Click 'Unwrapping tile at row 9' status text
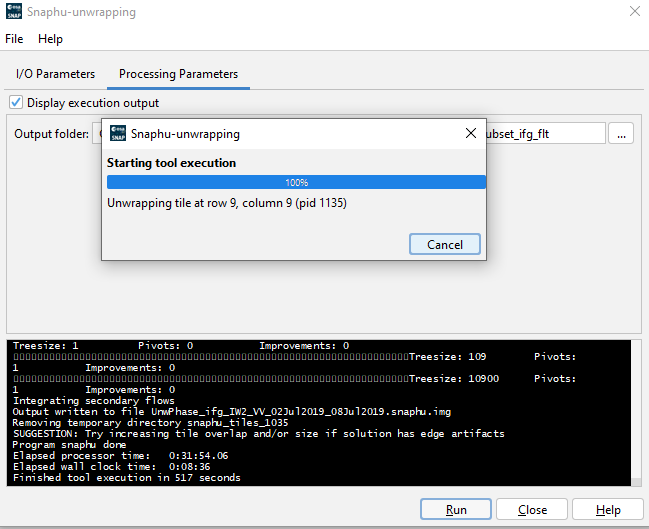Image resolution: width=649 pixels, height=529 pixels. [227, 203]
